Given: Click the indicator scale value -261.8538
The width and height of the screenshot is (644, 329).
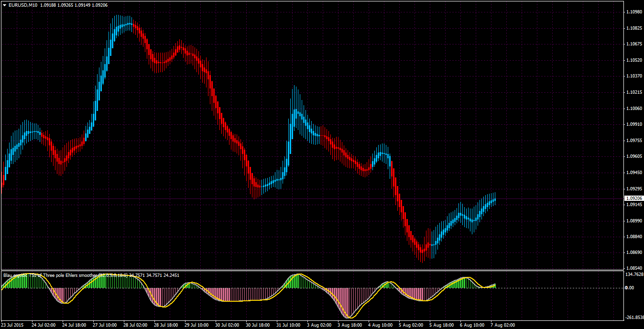Looking at the screenshot, I should [634, 318].
